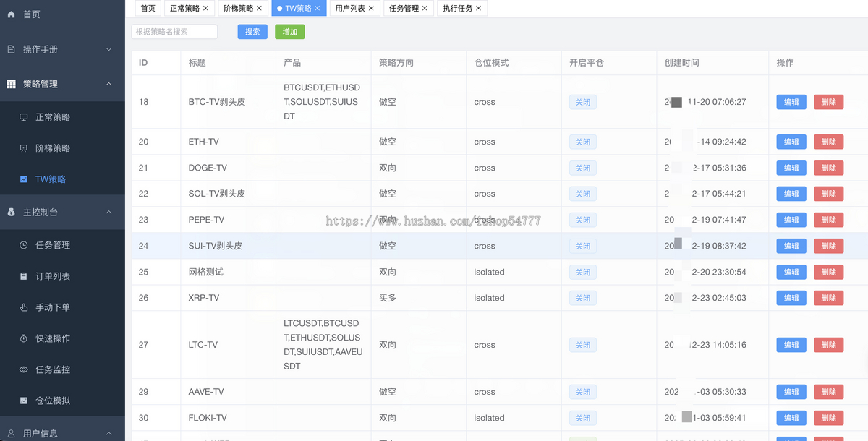Viewport: 868px width, 441px height.
Task: Open 手动下单 in sidebar menu
Action: pyautogui.click(x=62, y=307)
